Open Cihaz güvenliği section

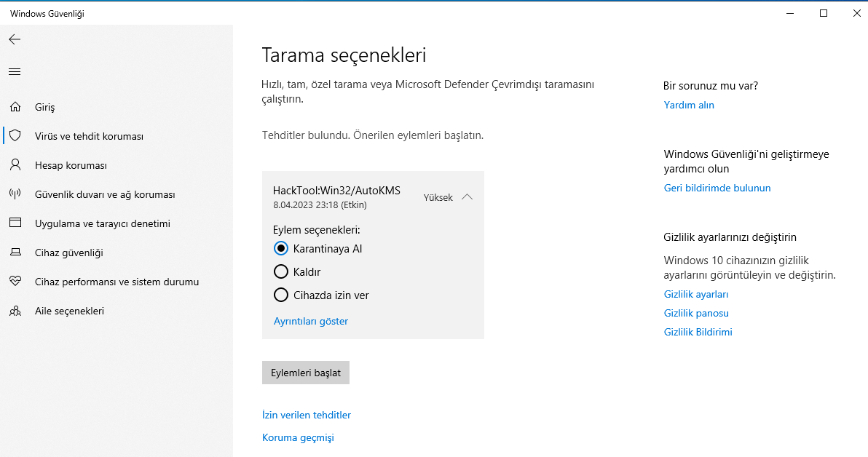click(69, 253)
